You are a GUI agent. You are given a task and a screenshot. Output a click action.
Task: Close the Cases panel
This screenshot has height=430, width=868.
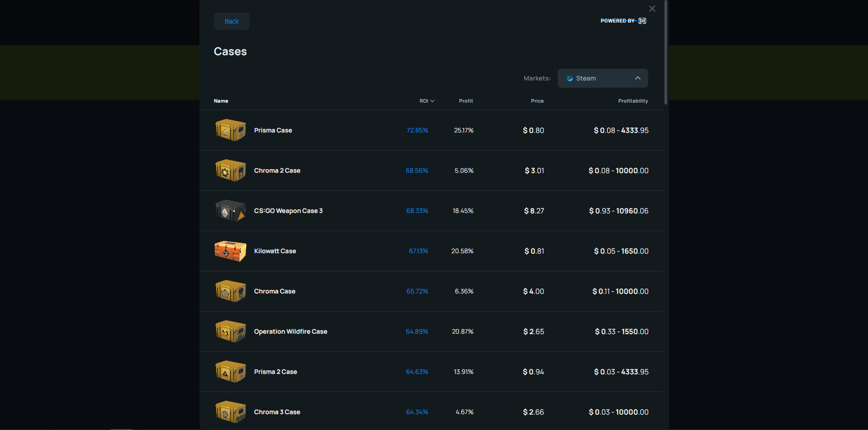[652, 8]
